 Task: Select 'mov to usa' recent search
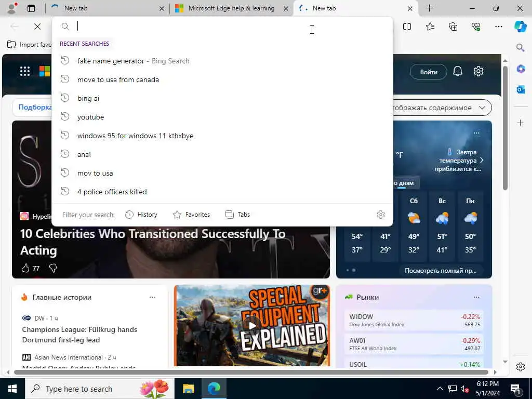pos(222,173)
